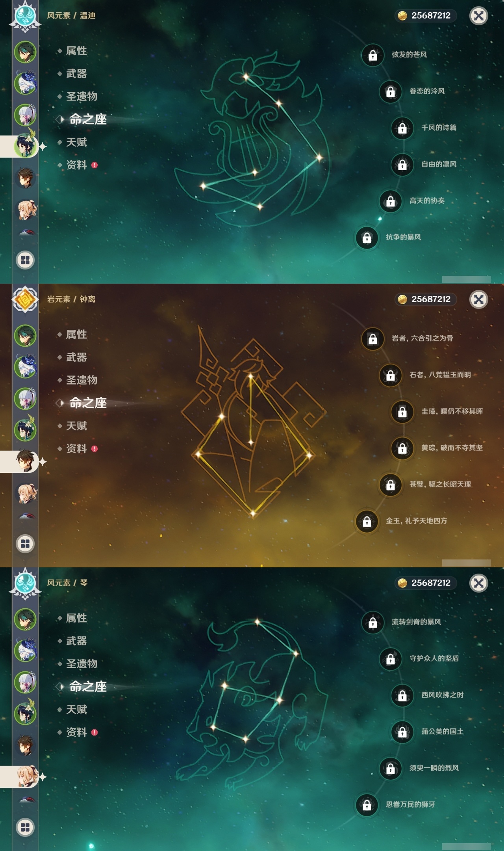Open 资料 tab in Jean panel

click(x=76, y=732)
